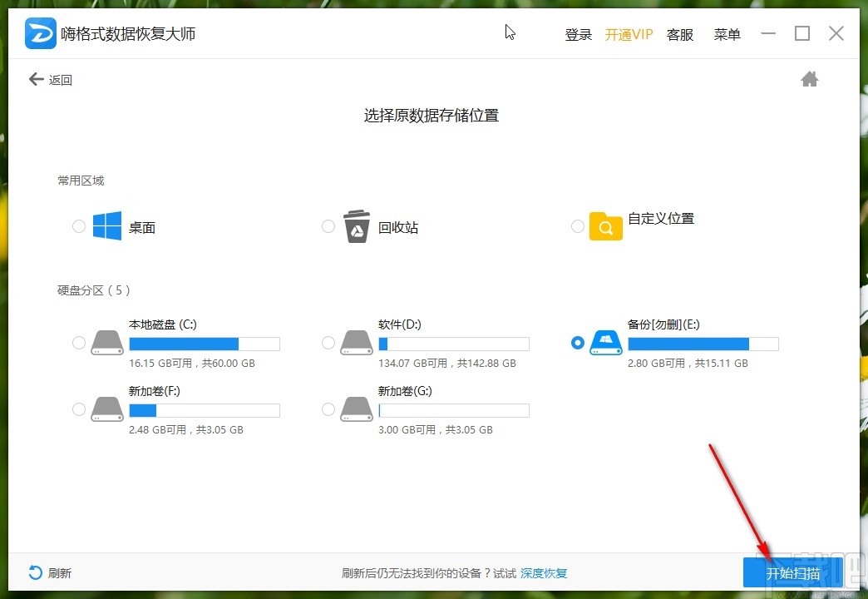Open the 登录 login menu item

click(579, 34)
